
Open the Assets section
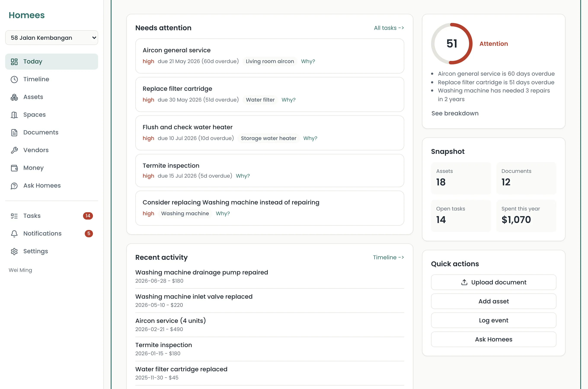point(52,97)
